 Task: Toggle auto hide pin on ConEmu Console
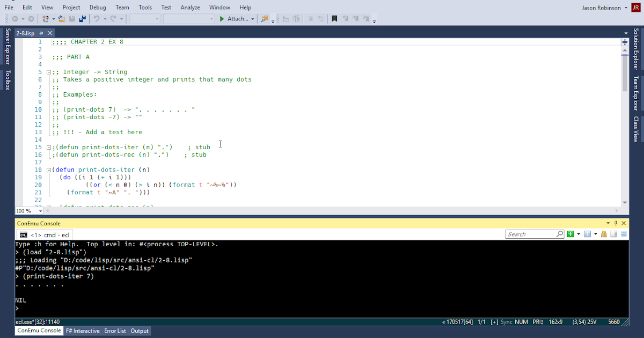click(616, 223)
